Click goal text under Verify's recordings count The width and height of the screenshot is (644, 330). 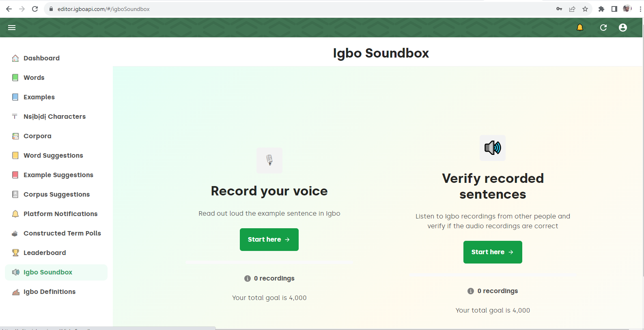coord(493,310)
